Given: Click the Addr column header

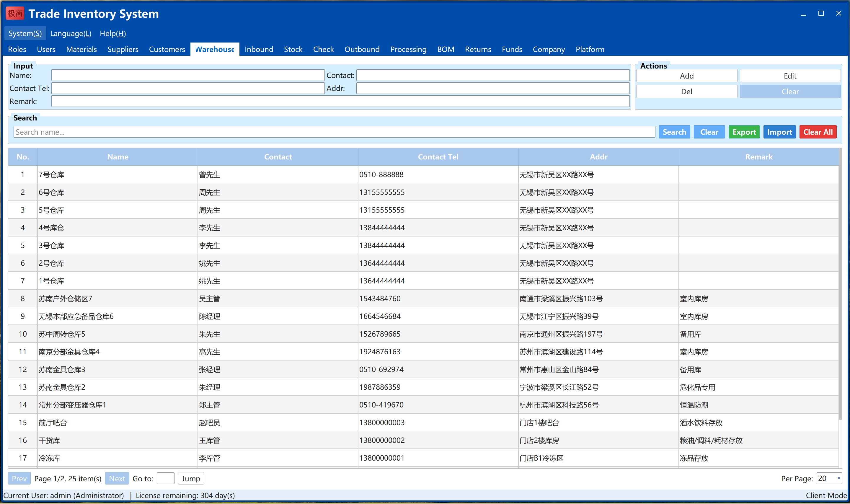Looking at the screenshot, I should tap(598, 156).
